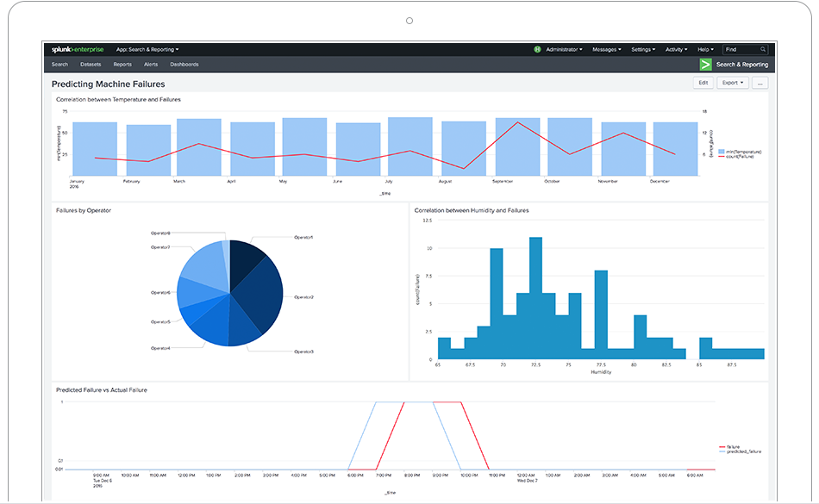Click the July temperature bar

[x=410, y=146]
